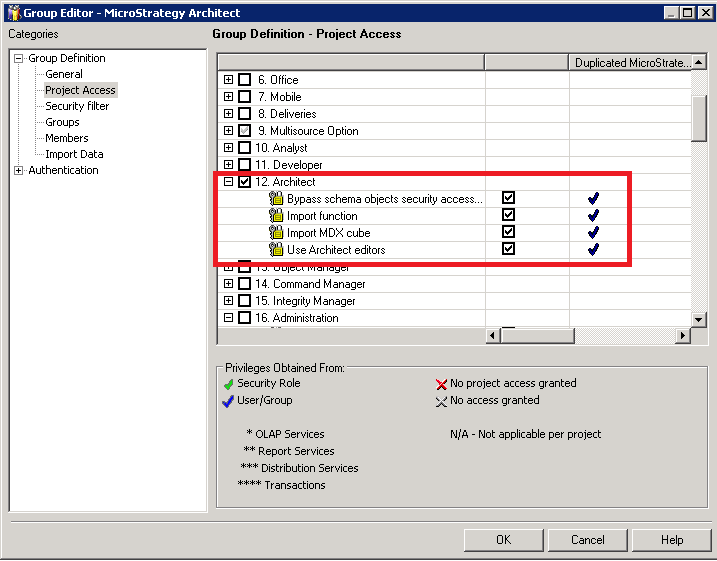Collapse the Group Definition tree node

tap(18, 58)
